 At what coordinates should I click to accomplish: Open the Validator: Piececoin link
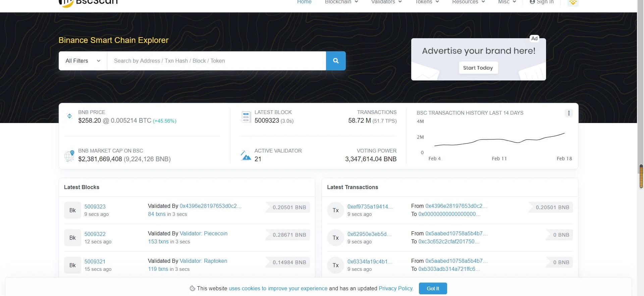pos(203,233)
